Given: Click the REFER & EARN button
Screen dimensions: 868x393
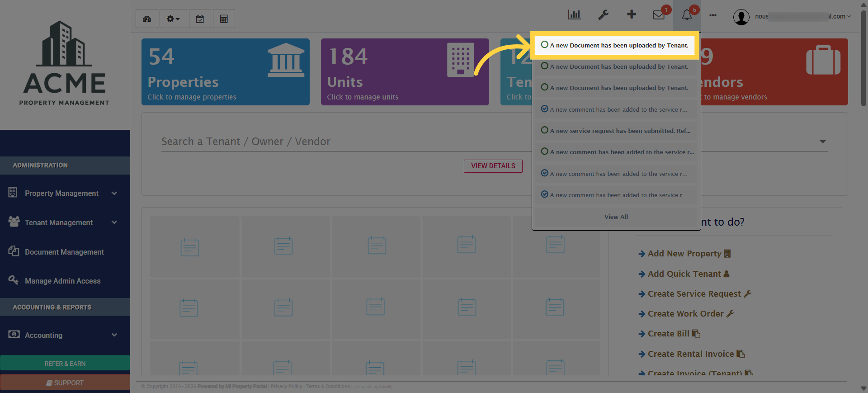Looking at the screenshot, I should pyautogui.click(x=65, y=363).
